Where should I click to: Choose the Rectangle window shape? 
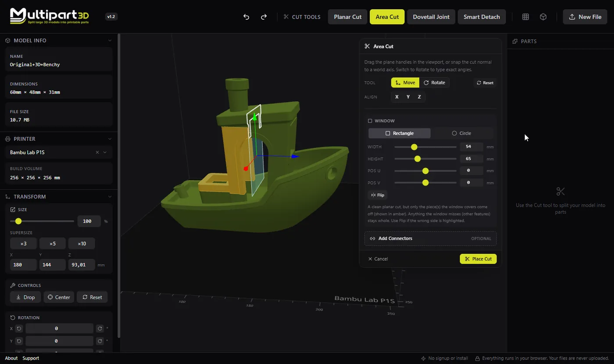(400, 133)
